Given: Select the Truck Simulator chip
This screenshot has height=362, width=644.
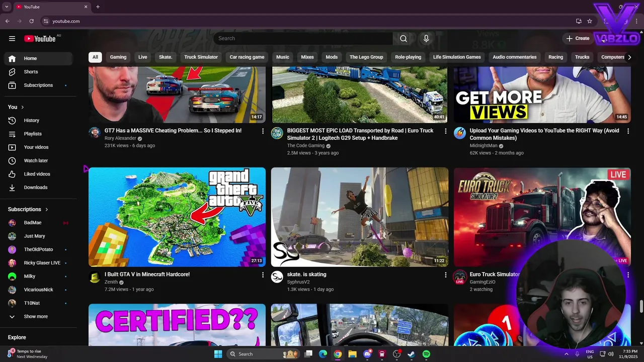Looking at the screenshot, I should click(x=201, y=57).
